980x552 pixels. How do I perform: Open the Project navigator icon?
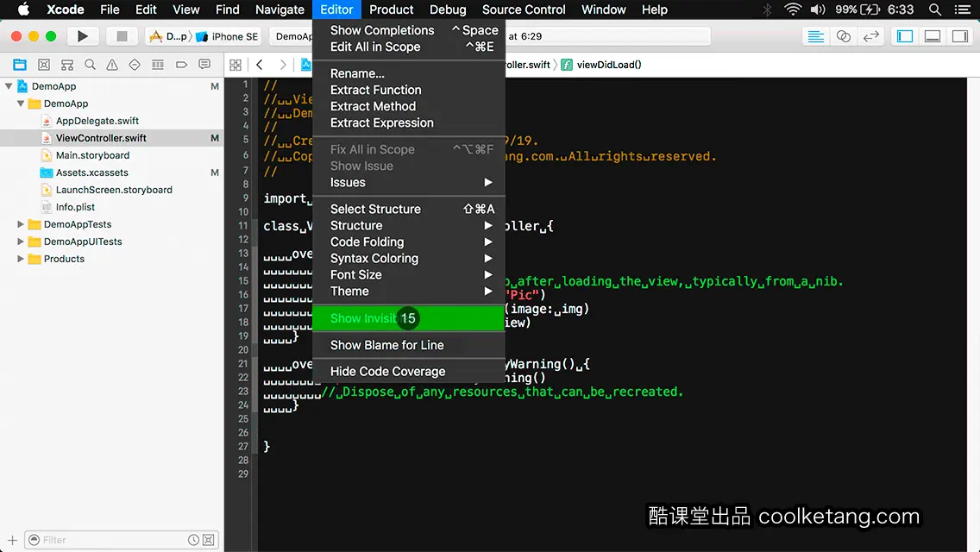click(20, 65)
